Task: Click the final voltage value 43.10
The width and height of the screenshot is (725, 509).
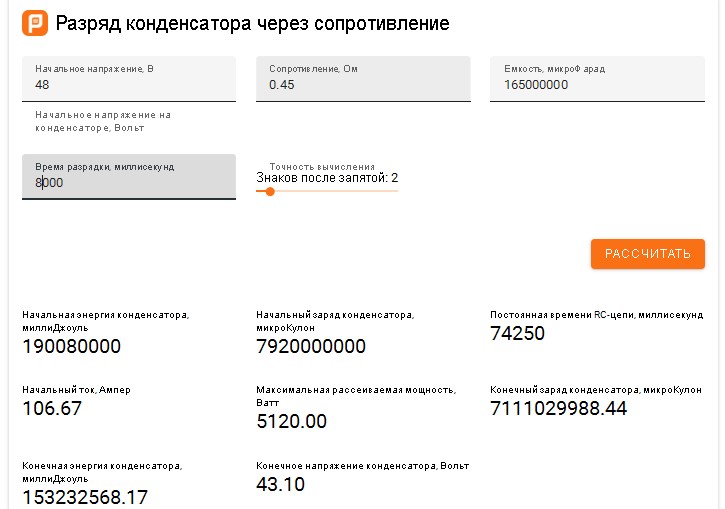Action: (281, 484)
